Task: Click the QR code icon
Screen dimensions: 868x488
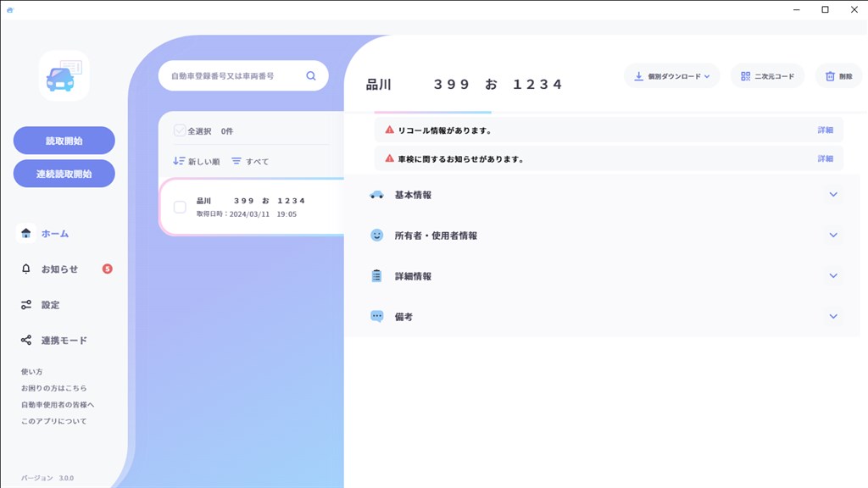Action: point(746,76)
